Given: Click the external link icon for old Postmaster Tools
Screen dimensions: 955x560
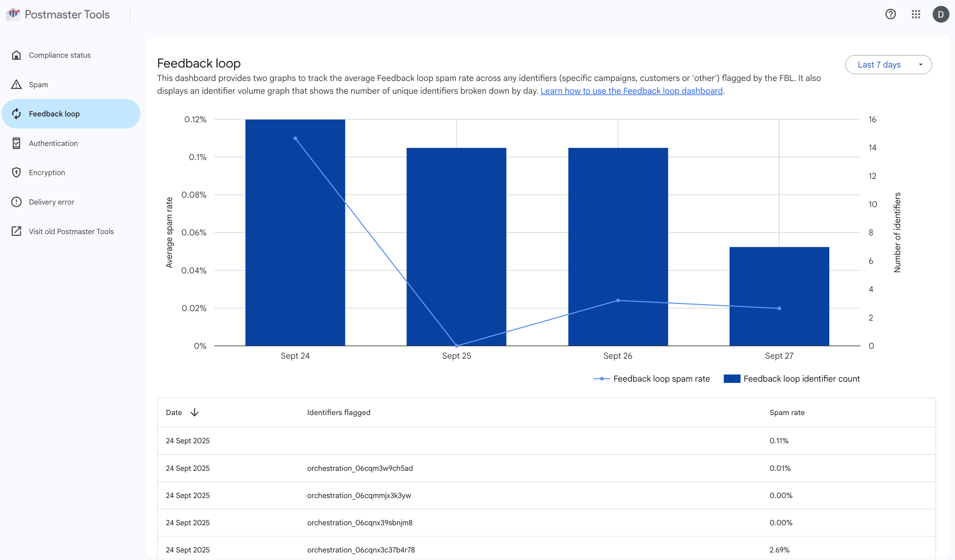Looking at the screenshot, I should [16, 231].
